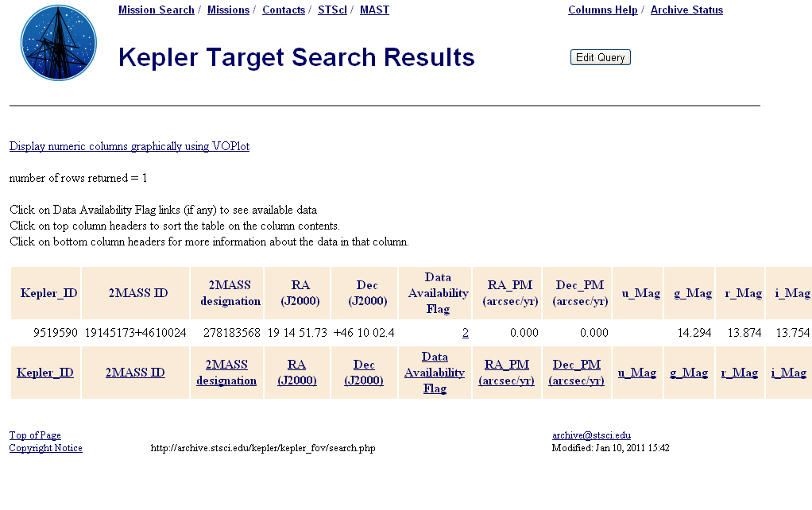Open bottom Dec_PM info link

(x=576, y=373)
